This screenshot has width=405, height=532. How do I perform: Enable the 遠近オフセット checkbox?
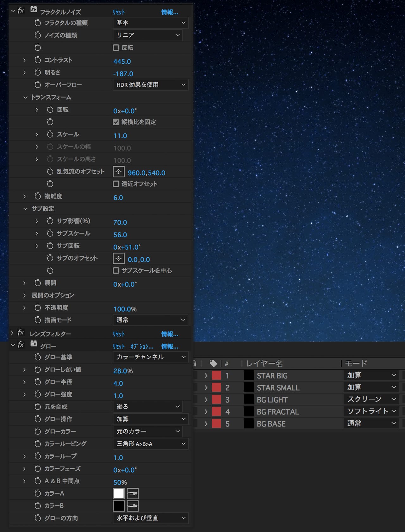coord(116,184)
